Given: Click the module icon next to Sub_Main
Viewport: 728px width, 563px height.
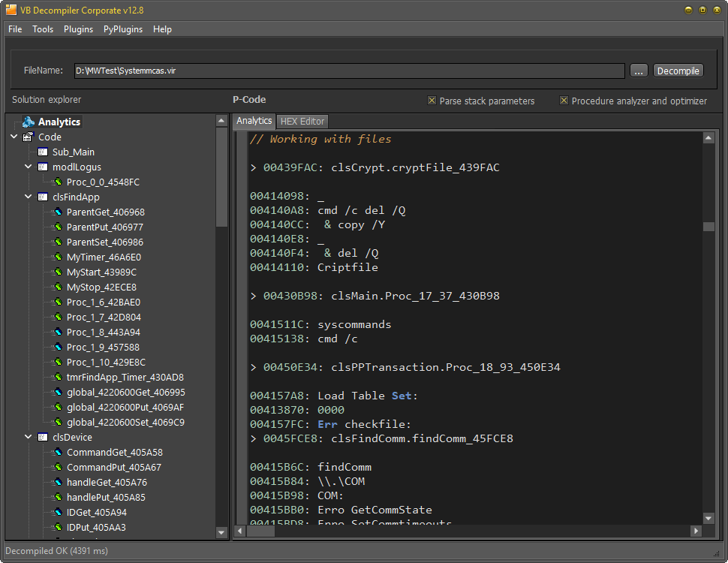Looking at the screenshot, I should 43,152.
